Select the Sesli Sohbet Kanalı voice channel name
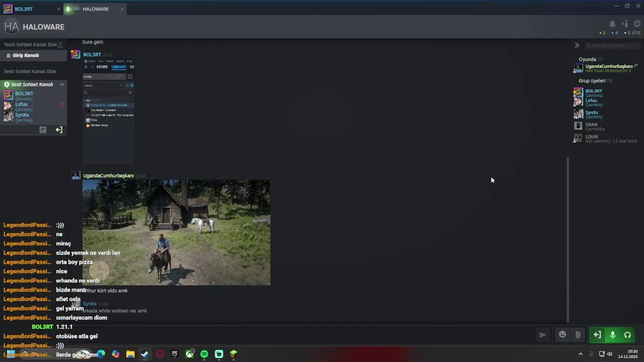The height and width of the screenshot is (362, 644). click(x=32, y=84)
